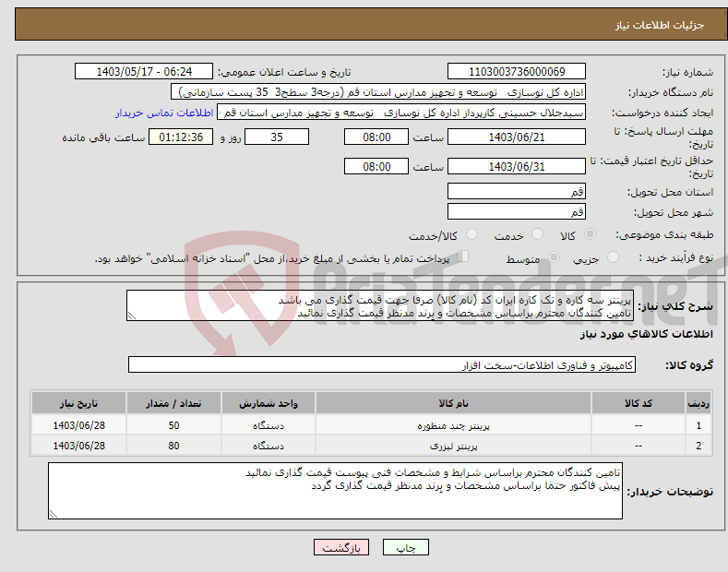Click the توضیحات خریدار text area
Image resolution: width=728 pixels, height=572 pixels.
coord(335,491)
